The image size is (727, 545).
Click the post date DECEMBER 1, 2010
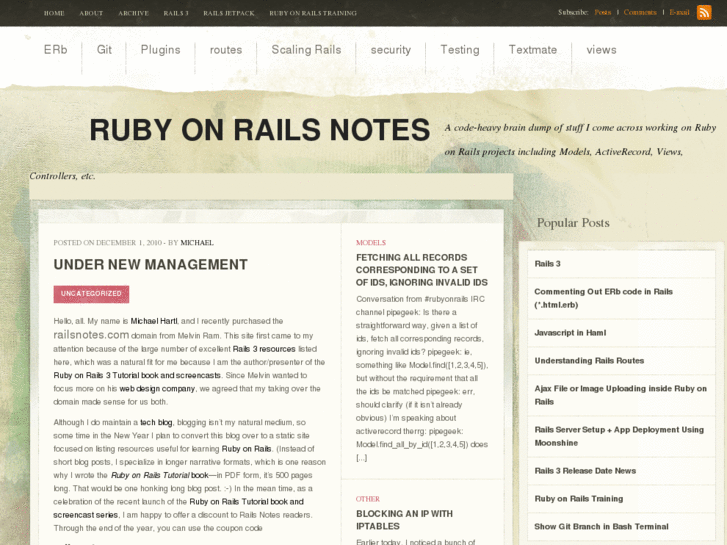click(129, 243)
